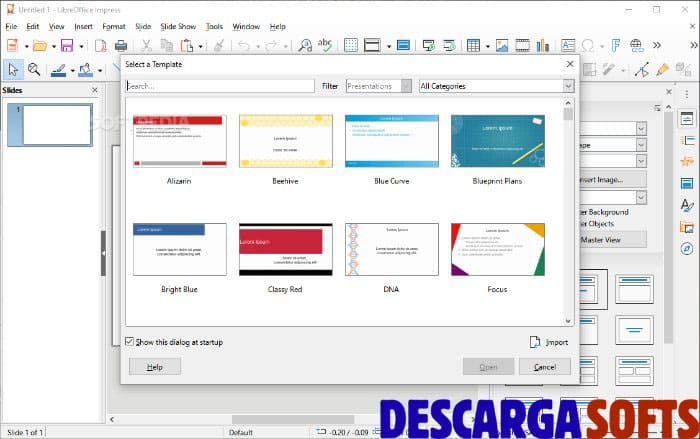Click the Insert Table icon
This screenshot has height=439, width=700.
point(473,46)
